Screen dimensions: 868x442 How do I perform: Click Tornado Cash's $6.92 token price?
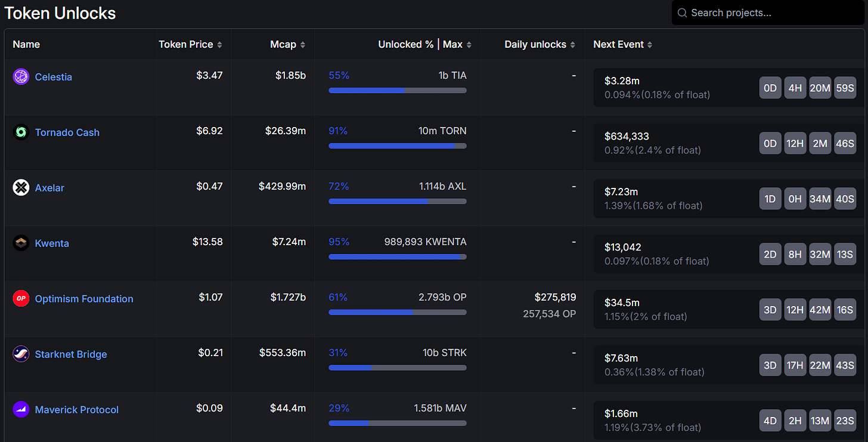click(x=209, y=131)
